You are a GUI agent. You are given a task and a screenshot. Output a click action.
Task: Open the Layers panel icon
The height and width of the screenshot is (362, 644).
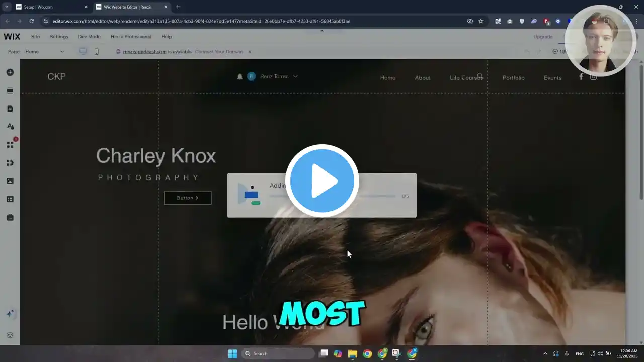[x=10, y=335]
